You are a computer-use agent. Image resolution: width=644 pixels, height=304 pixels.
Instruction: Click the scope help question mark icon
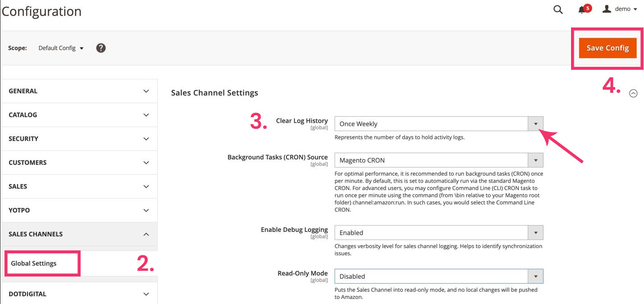pyautogui.click(x=101, y=48)
